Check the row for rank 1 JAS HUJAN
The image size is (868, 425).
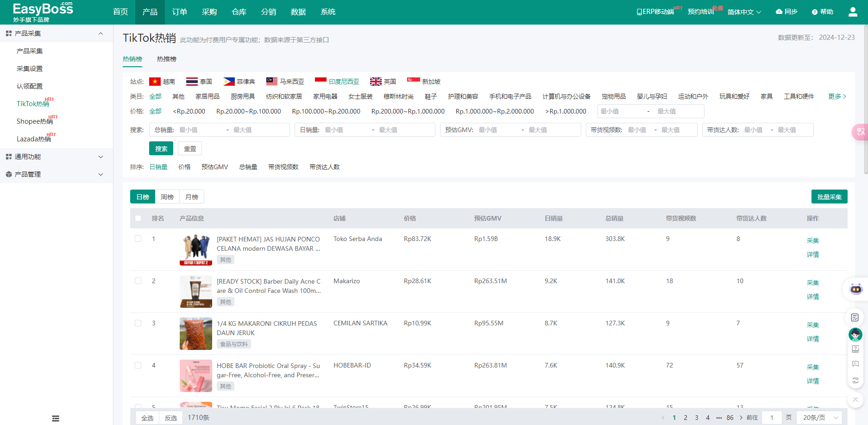(138, 239)
